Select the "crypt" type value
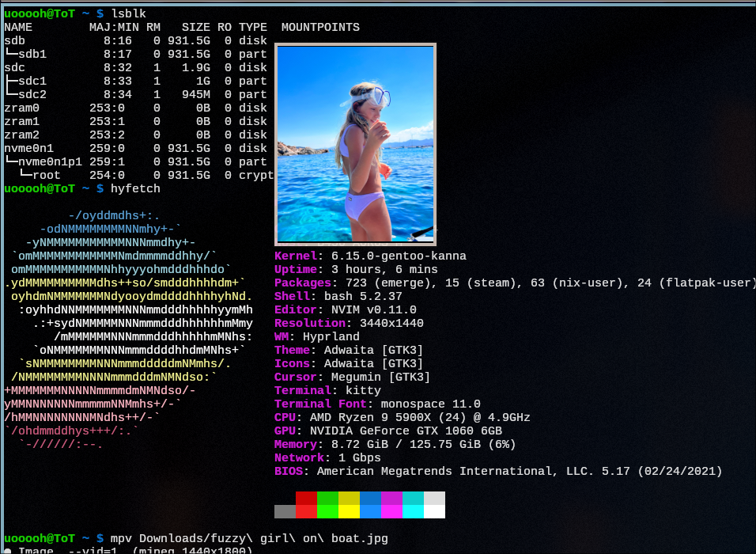The width and height of the screenshot is (756, 554). (x=256, y=175)
